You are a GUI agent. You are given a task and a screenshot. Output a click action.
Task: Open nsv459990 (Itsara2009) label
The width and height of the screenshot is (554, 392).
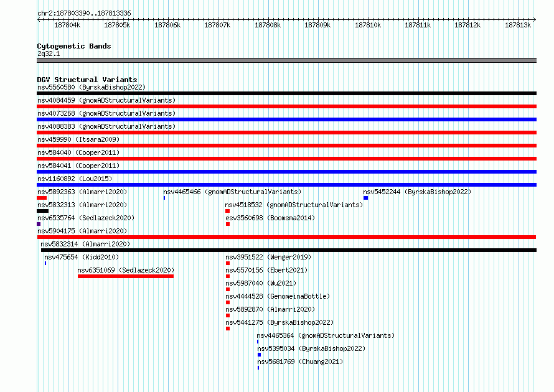78,139
